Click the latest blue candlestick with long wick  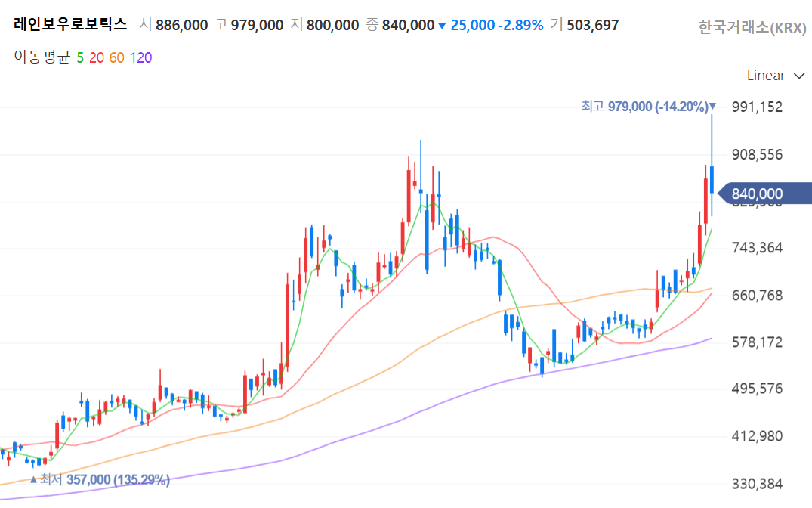pyautogui.click(x=712, y=179)
